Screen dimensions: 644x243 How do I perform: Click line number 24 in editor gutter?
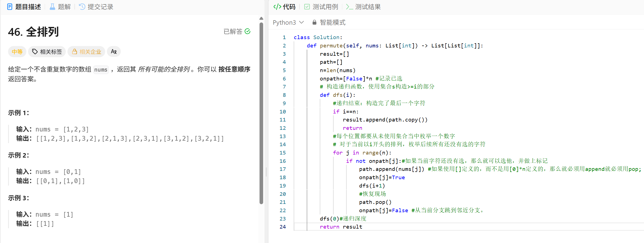pos(283,227)
